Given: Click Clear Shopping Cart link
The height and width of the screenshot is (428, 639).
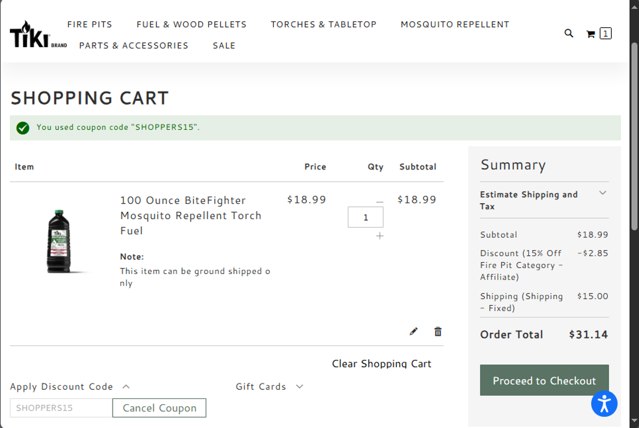Looking at the screenshot, I should (381, 364).
